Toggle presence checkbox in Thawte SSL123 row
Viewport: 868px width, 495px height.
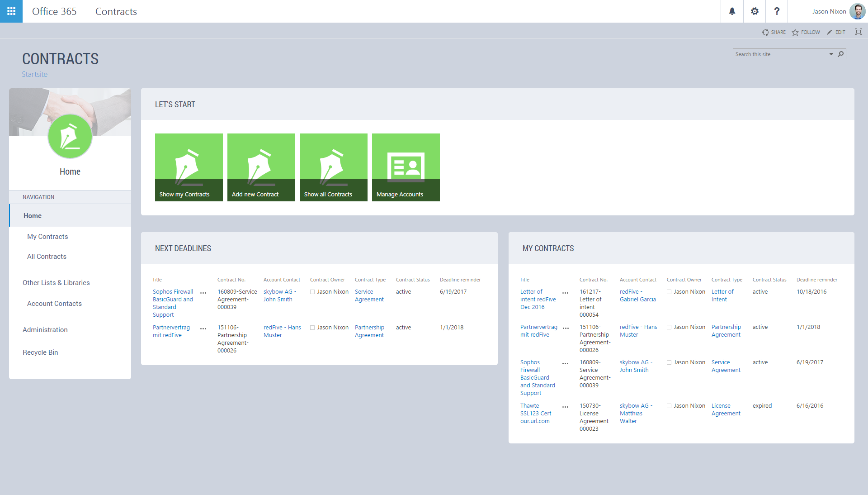pos(669,406)
